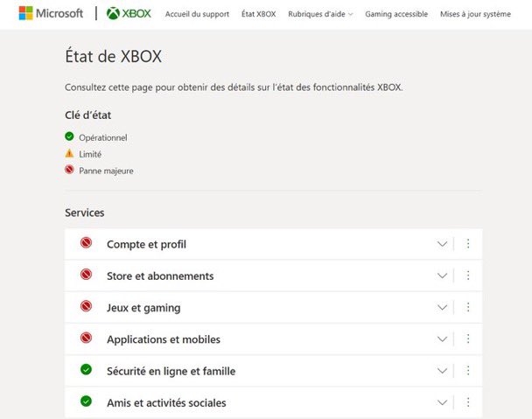The height and width of the screenshot is (419, 532).
Task: Open more options for Amis et activités sociales
Action: coord(468,402)
